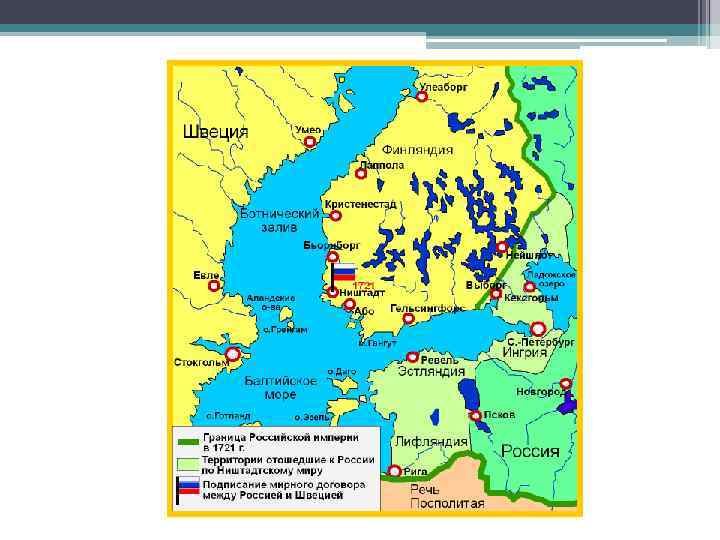Click the Ревель city marker circle
Screen dimensions: 720x540
click(412, 357)
